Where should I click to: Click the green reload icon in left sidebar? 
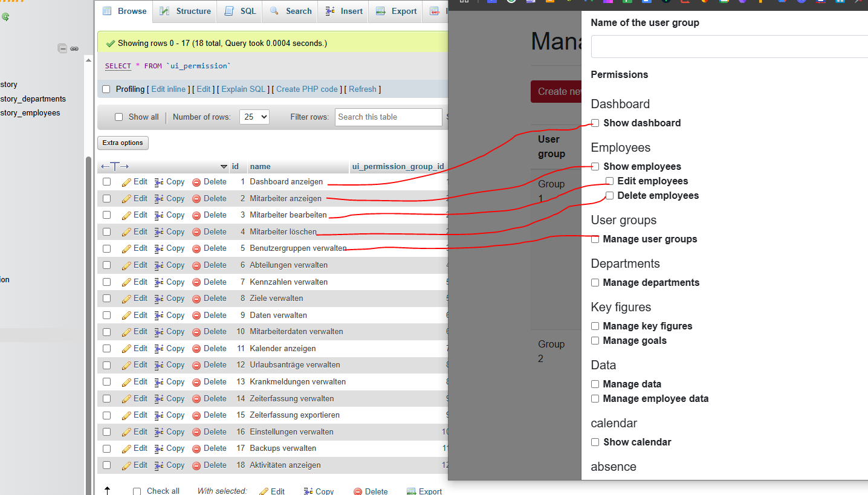point(5,17)
